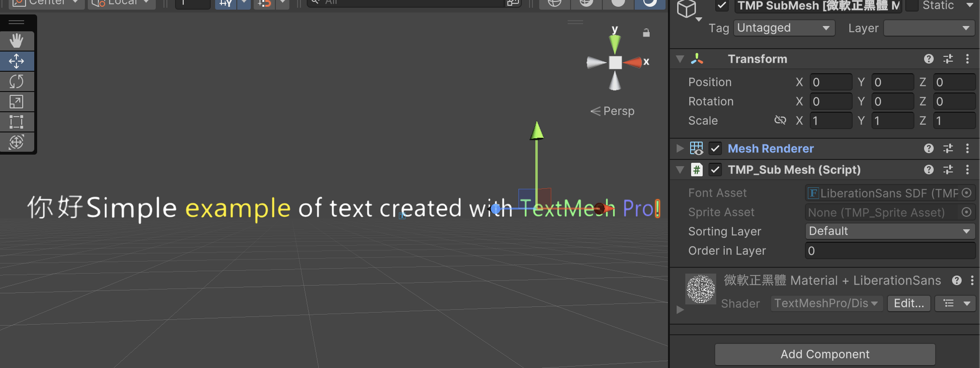Click the Add Component button
980x368 pixels.
(825, 355)
